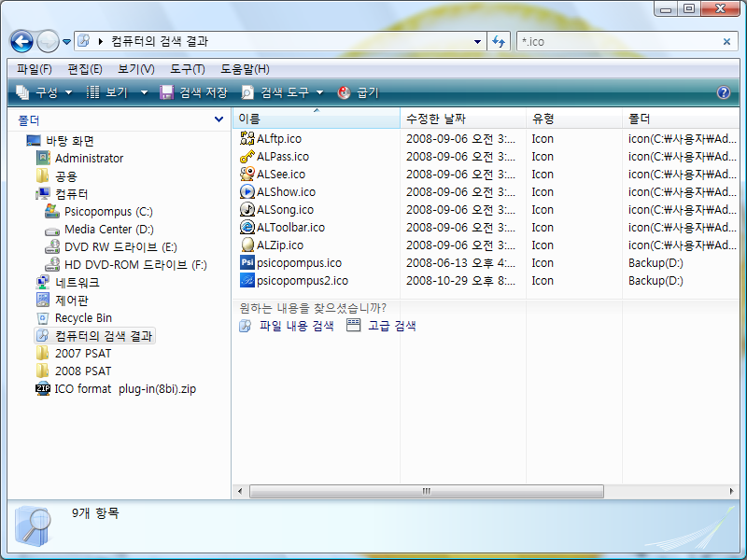Click the Psicopompus (C:) drive icon
Viewport: 747px width, 560px height.
[x=52, y=211]
